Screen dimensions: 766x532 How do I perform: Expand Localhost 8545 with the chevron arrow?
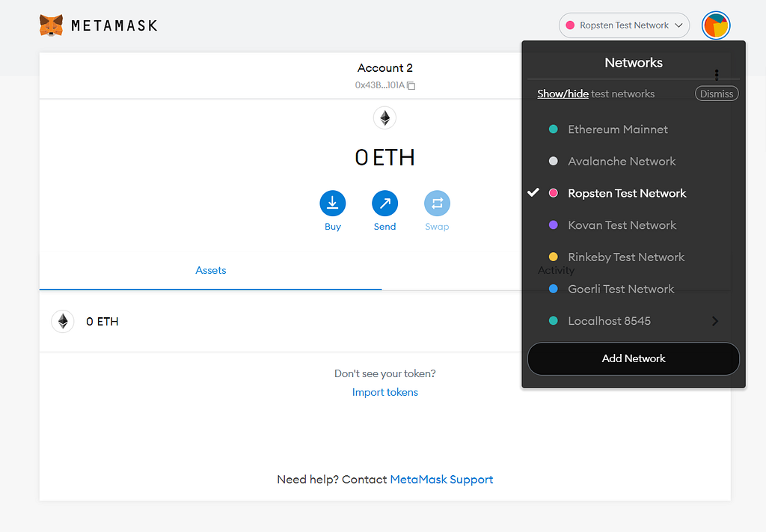pyautogui.click(x=715, y=321)
